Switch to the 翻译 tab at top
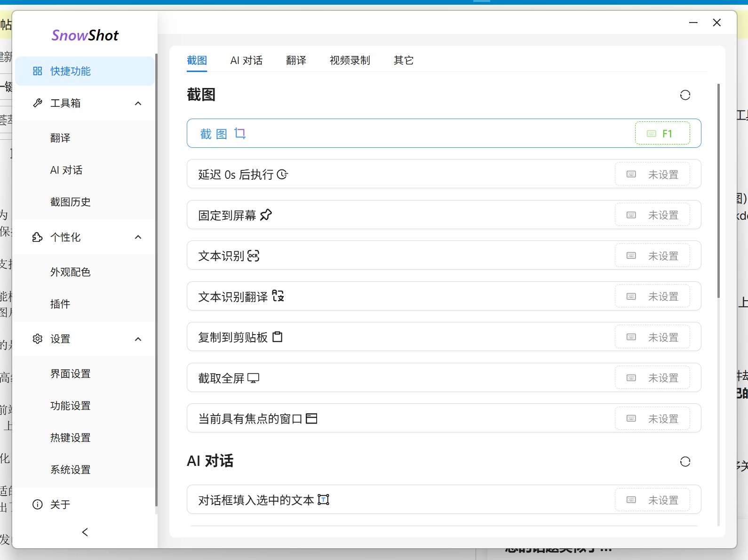This screenshot has height=560, width=748. 296,60
